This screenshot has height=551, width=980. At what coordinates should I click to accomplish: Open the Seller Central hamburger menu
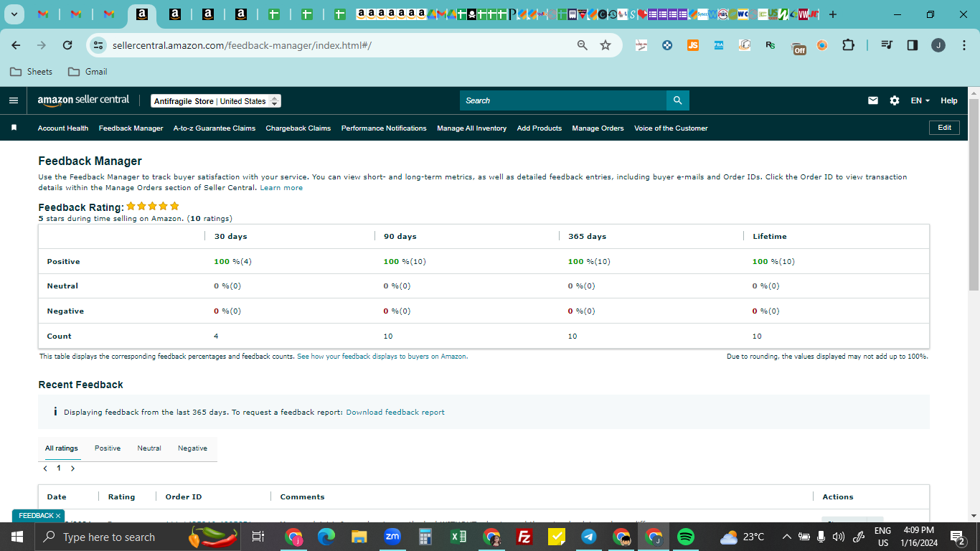point(14,100)
